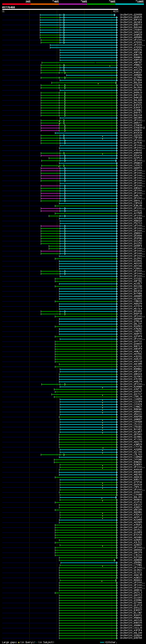Image resolution: width=146 pixels, height=644 pixels.
Task: Select hit label UniRef100_B9HN83
Action: click(131, 58)
